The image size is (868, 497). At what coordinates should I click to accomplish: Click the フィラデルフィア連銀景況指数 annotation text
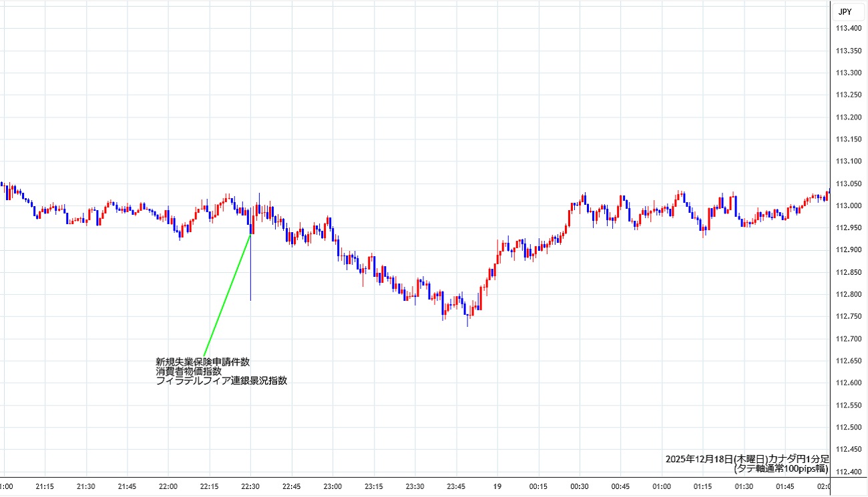[221, 382]
